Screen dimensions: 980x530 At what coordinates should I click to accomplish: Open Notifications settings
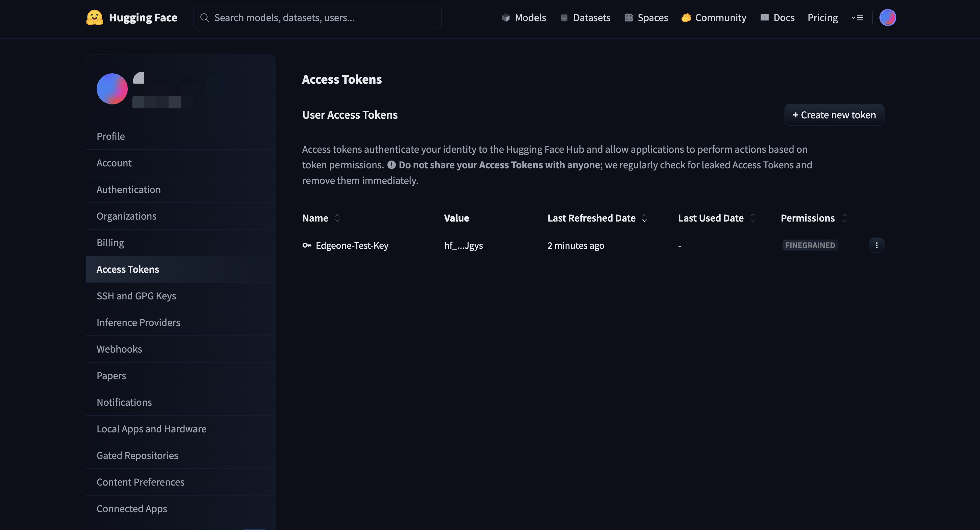pyautogui.click(x=181, y=403)
